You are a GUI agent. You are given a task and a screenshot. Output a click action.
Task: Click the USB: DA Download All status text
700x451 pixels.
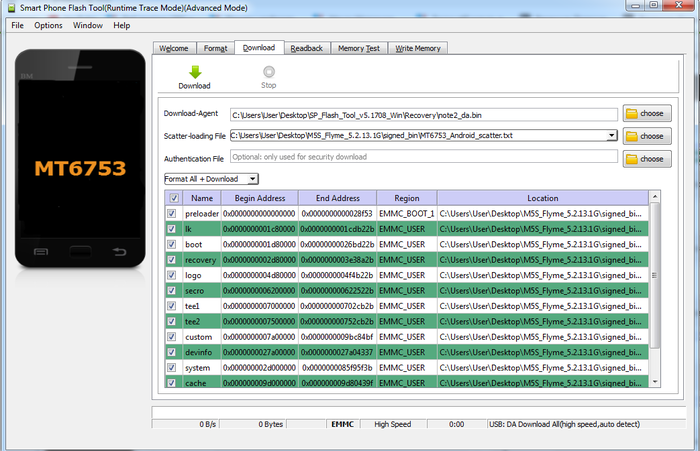pyautogui.click(x=564, y=424)
